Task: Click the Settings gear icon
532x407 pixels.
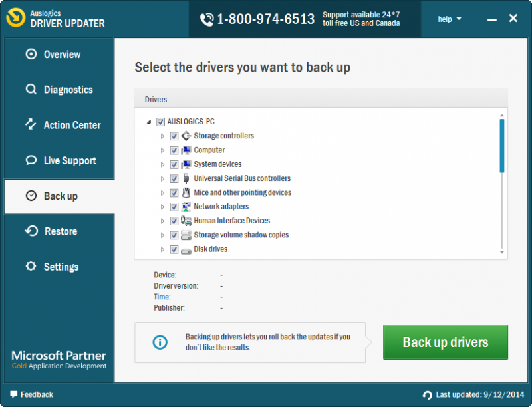Action: [x=31, y=266]
